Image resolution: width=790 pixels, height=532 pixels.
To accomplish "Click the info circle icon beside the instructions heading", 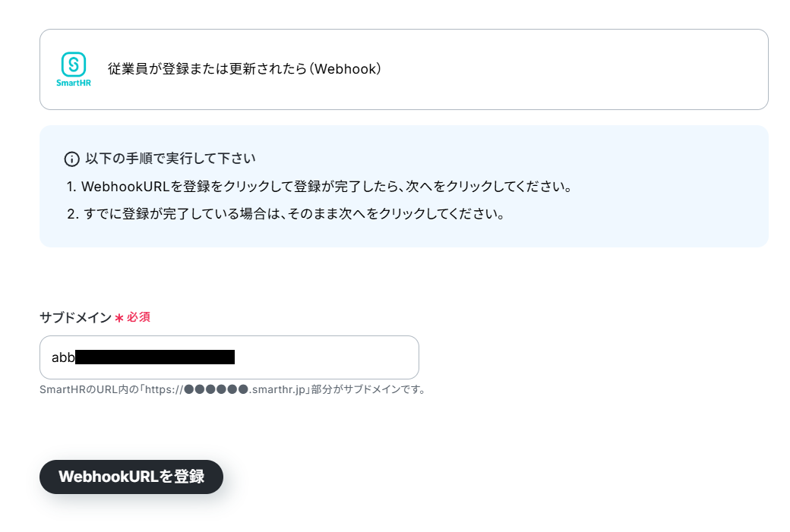I will click(x=71, y=159).
